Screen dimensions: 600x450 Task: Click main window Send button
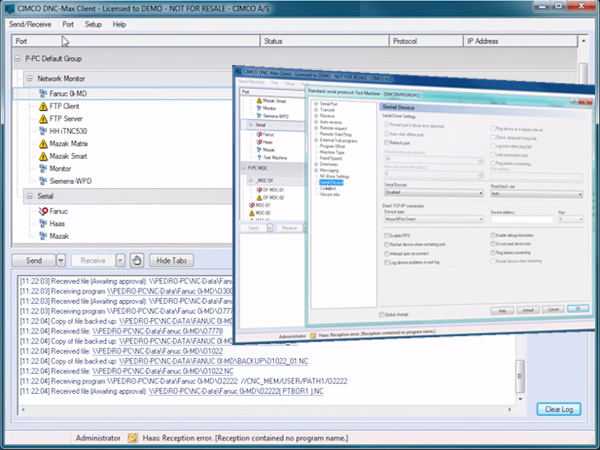[34, 261]
